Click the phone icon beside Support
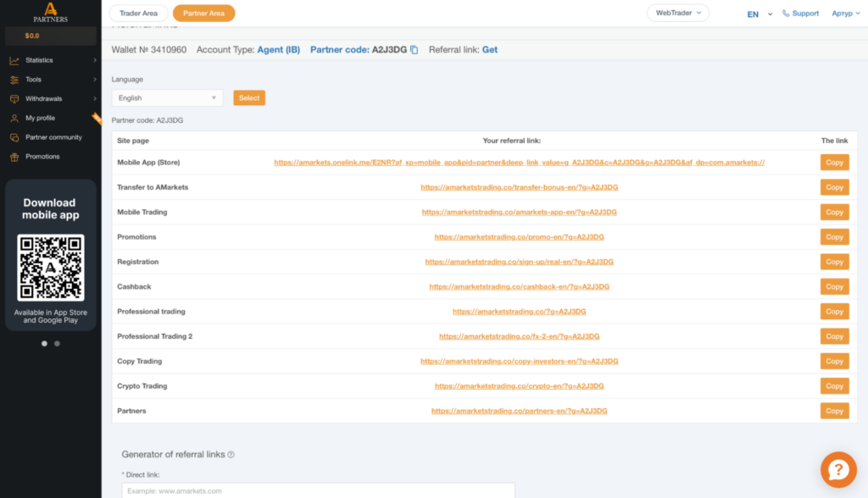 click(x=786, y=14)
